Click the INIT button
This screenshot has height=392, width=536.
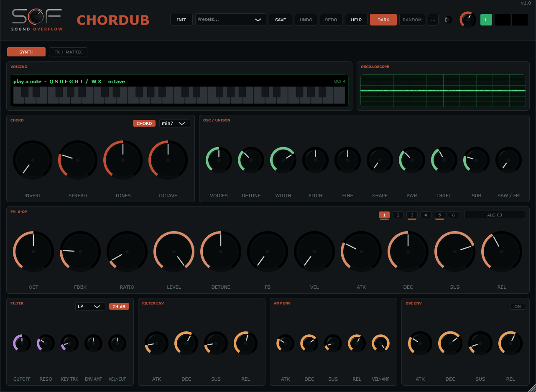click(x=181, y=20)
